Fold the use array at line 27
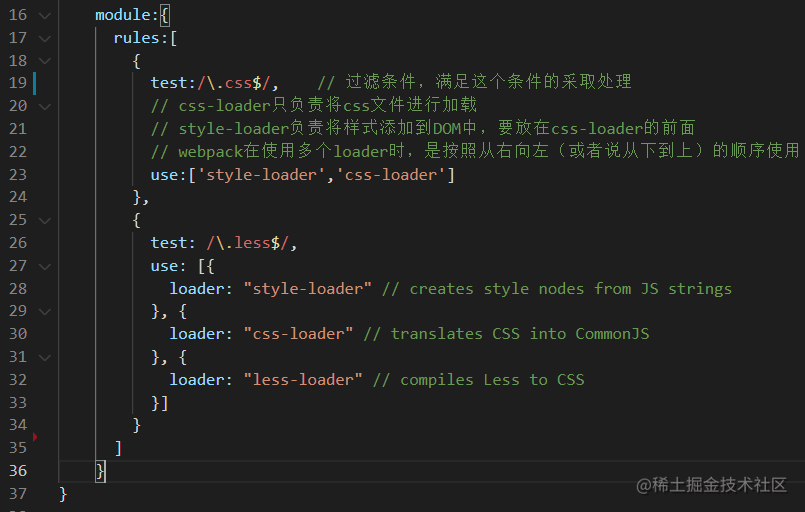Viewport: 805px width, 512px height. tap(45, 267)
